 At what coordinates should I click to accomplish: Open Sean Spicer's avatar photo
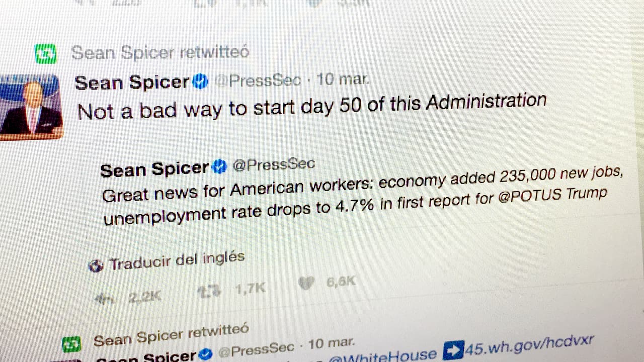(x=30, y=107)
